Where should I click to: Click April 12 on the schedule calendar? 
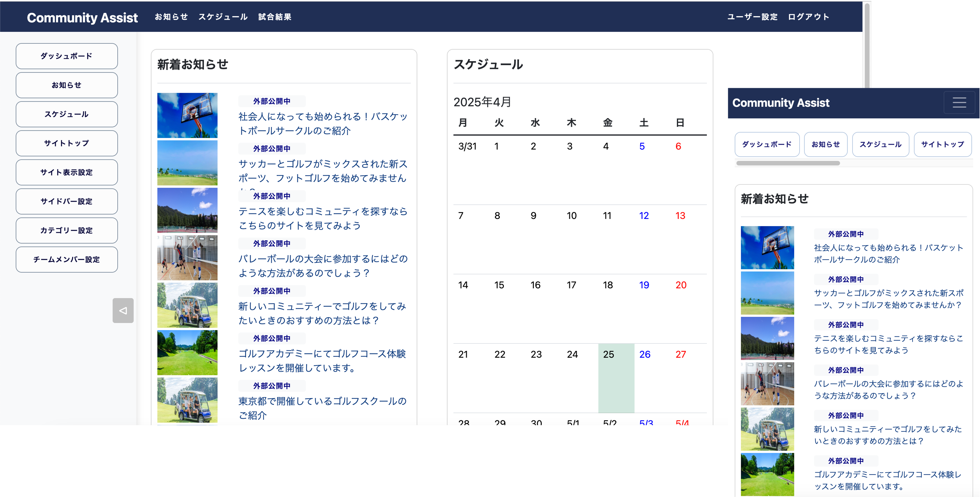pyautogui.click(x=644, y=215)
